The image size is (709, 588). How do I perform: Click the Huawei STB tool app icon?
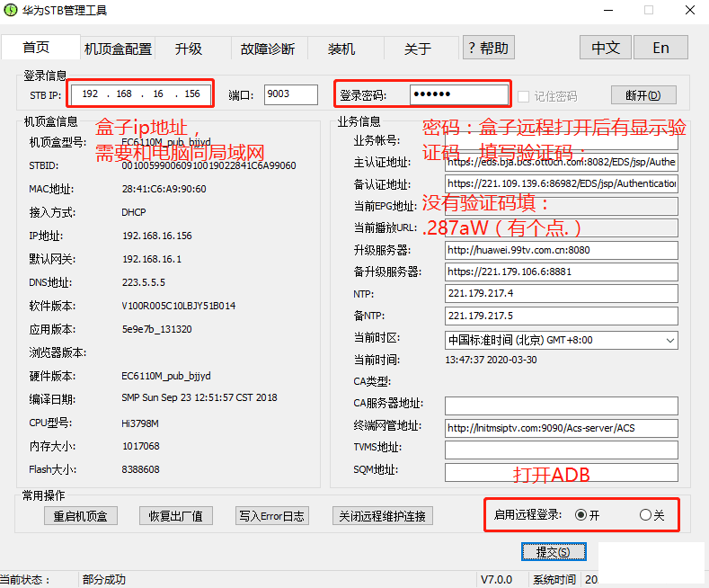click(10, 10)
